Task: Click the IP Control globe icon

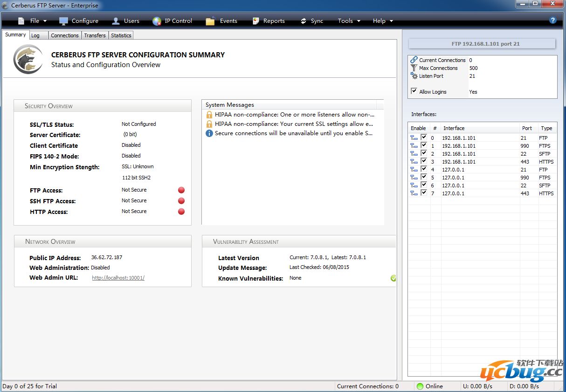Action: 157,21
